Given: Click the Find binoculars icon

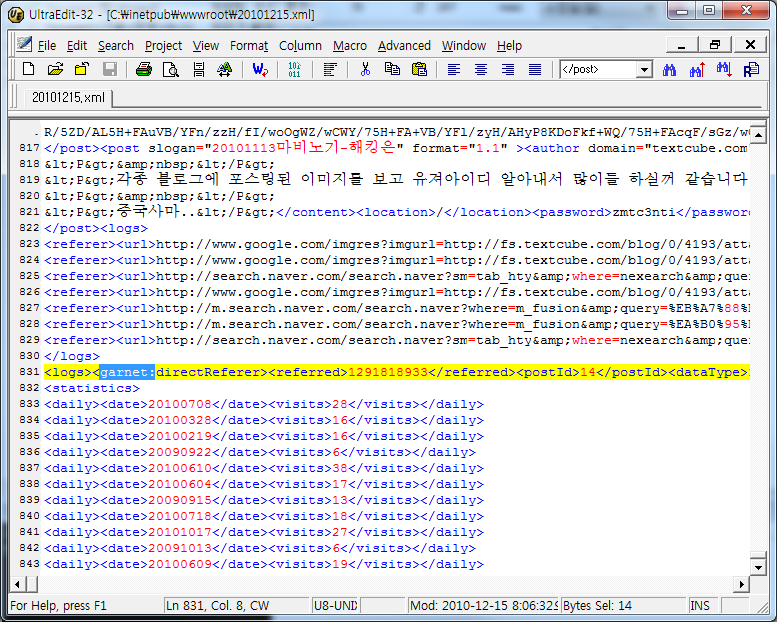Looking at the screenshot, I should [670, 69].
